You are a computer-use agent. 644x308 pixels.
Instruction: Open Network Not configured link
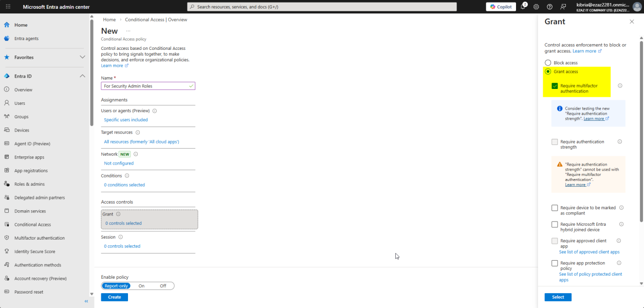click(x=119, y=164)
